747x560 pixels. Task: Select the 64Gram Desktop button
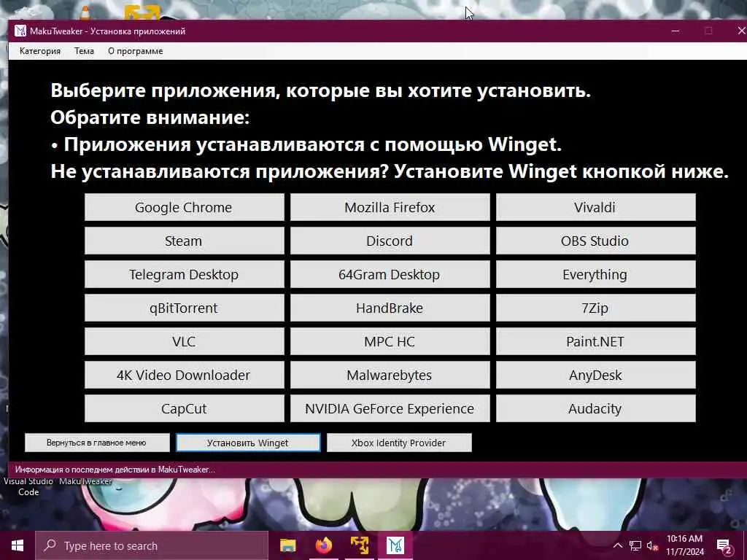[x=390, y=274]
